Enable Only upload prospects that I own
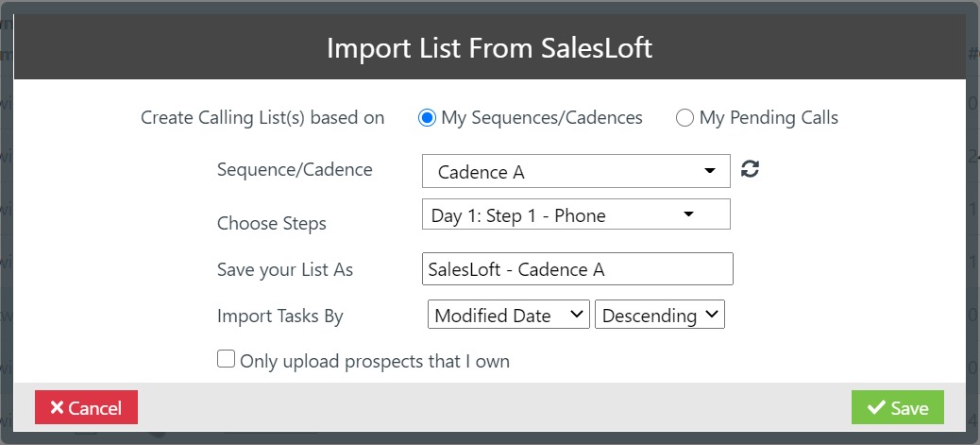The width and height of the screenshot is (980, 445). pyautogui.click(x=227, y=359)
